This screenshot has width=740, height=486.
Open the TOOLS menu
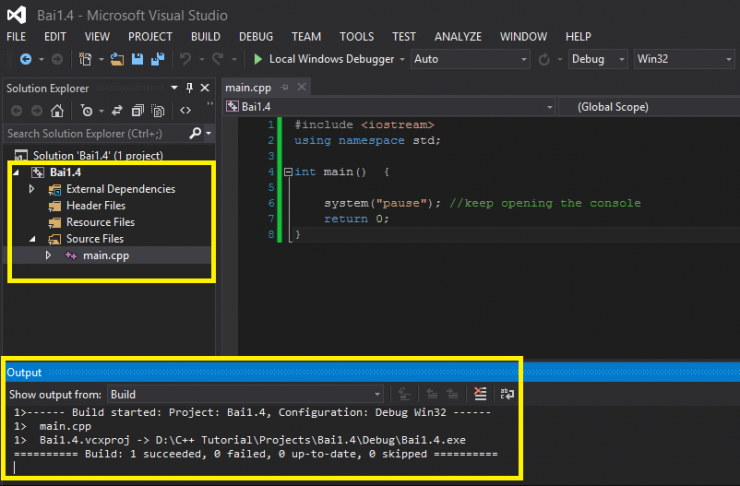click(356, 36)
